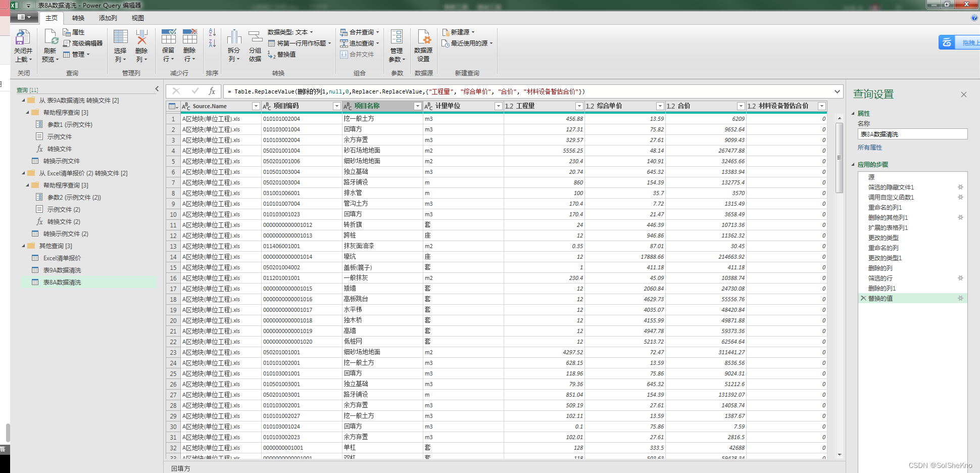Open the 高级编辑器 advanced editor

pos(83,43)
